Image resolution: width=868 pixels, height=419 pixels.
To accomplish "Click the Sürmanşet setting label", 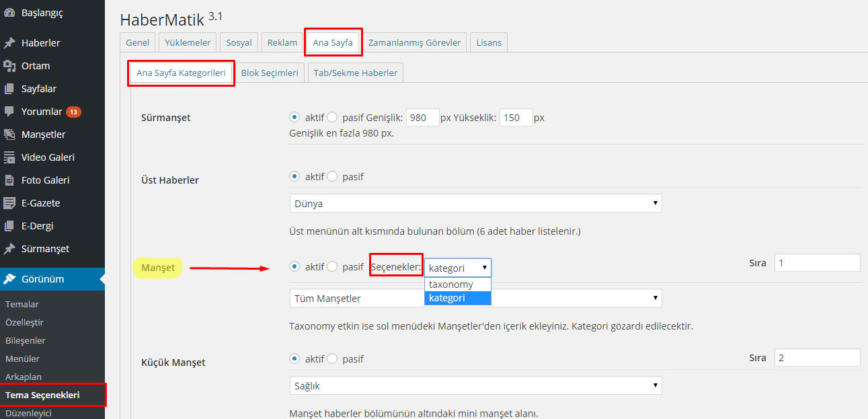I will click(x=166, y=118).
